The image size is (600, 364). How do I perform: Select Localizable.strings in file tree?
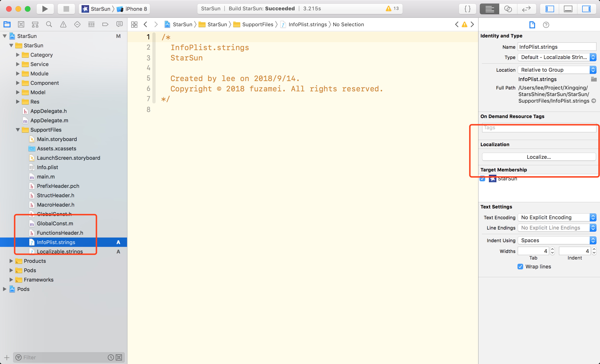click(x=60, y=251)
